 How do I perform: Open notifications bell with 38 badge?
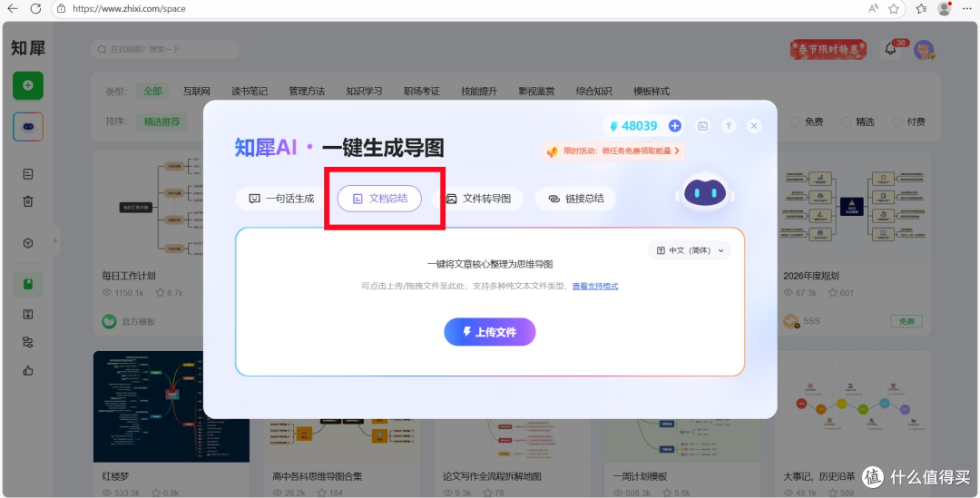click(x=891, y=49)
